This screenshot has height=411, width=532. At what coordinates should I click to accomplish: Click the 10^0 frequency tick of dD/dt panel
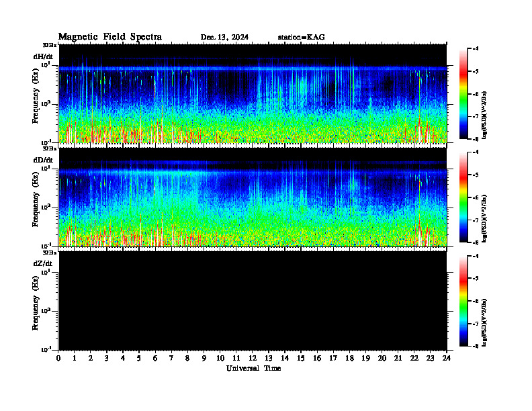click(46, 208)
